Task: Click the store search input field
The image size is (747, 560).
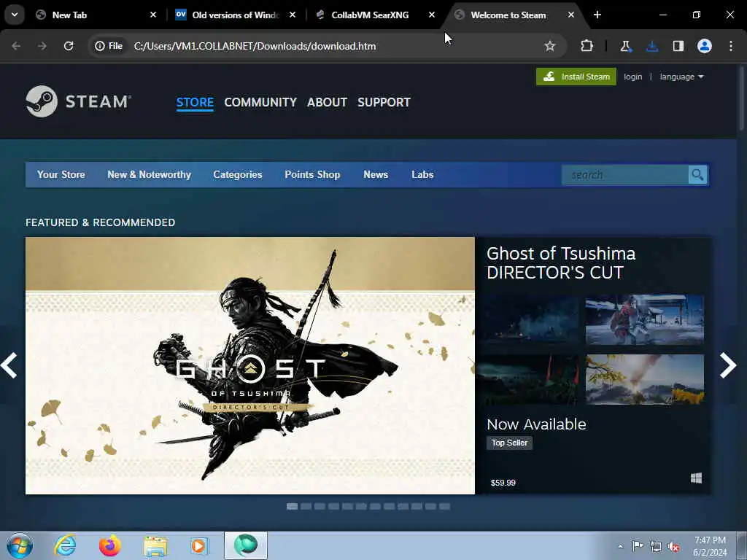Action: (625, 175)
